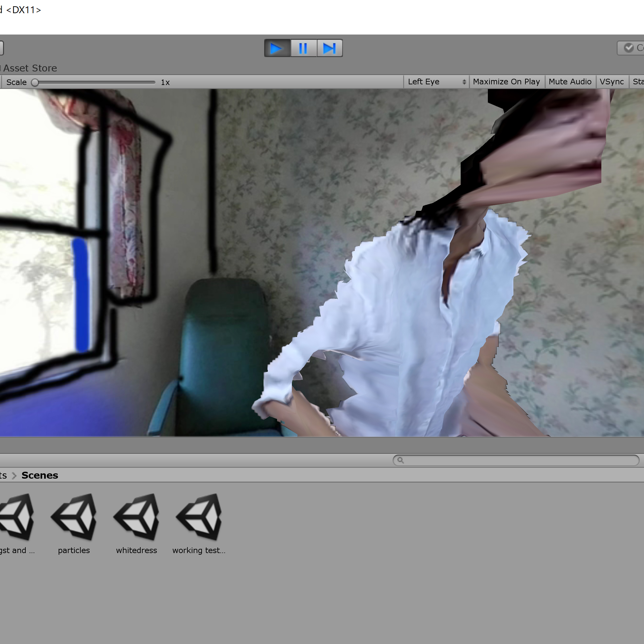Show the Stats overlay
The image size is (644, 644).
tap(637, 82)
